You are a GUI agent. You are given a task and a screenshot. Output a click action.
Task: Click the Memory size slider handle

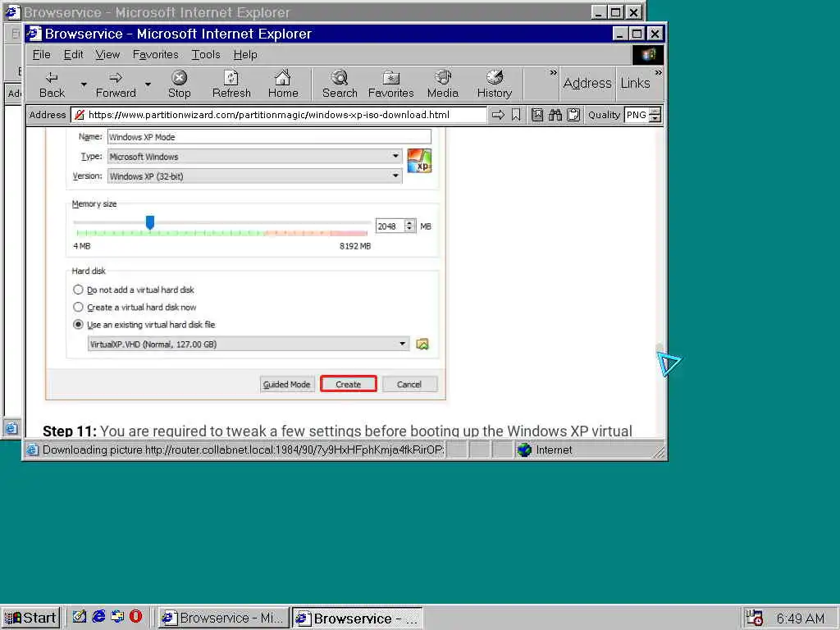(150, 221)
